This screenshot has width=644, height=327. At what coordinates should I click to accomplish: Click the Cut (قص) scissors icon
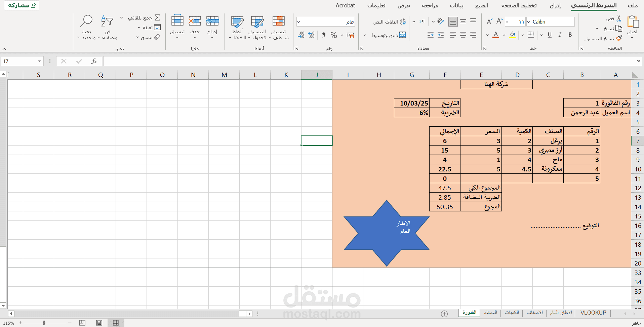pyautogui.click(x=619, y=18)
